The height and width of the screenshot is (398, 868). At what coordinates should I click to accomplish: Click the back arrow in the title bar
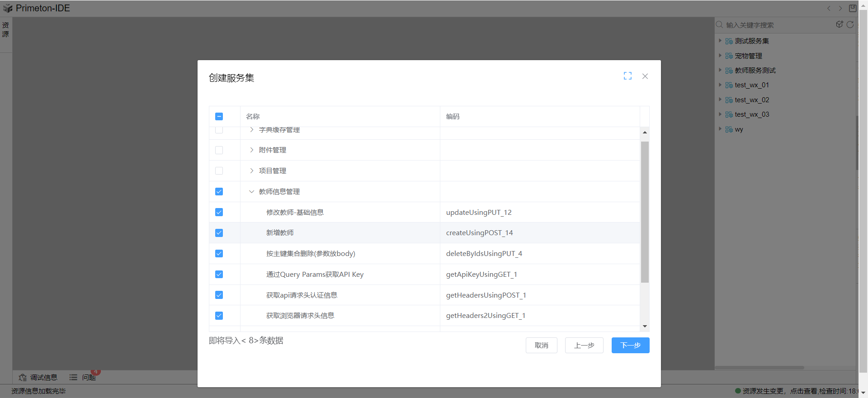click(x=829, y=8)
